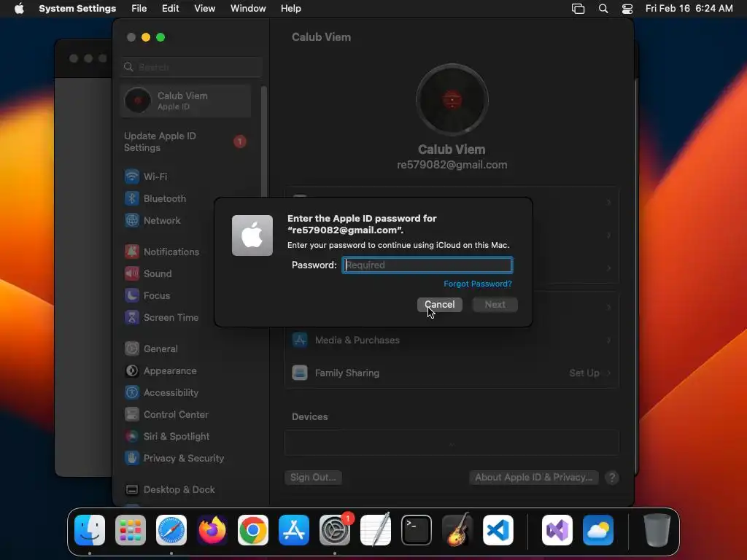Click the Next button in dialog
Viewport: 747px width, 560px height.
(495, 305)
